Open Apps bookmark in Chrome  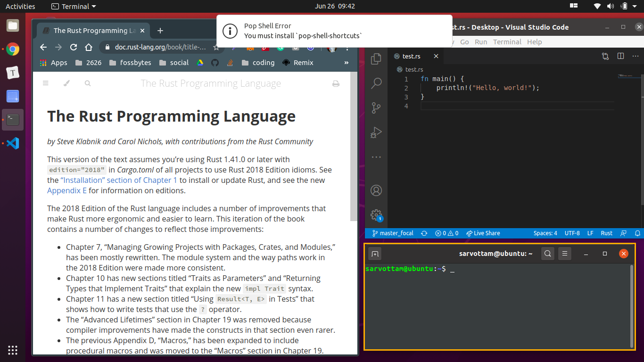[x=53, y=63]
